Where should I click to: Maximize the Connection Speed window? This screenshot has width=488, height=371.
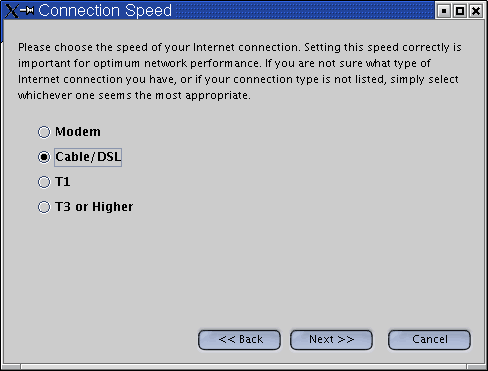point(460,11)
